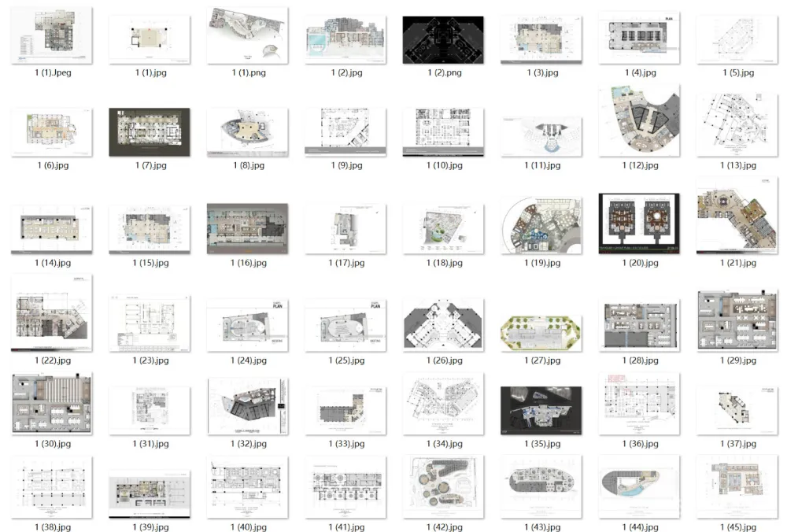Open the 1 (30).jpg thumbnail

click(53, 403)
